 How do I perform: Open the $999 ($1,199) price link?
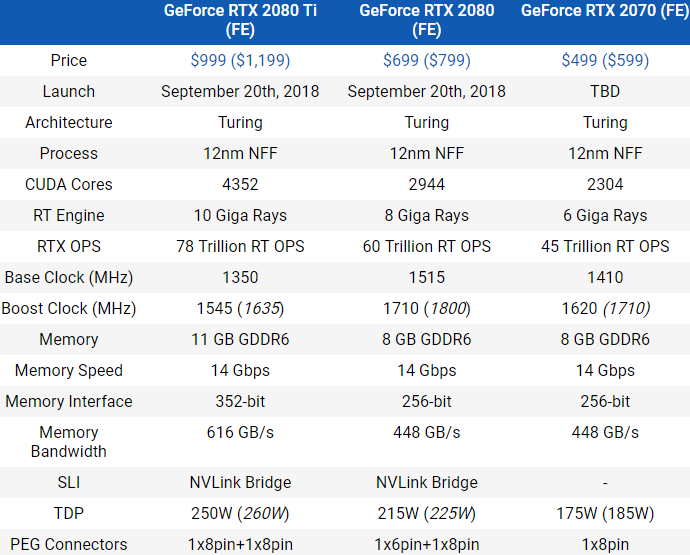tap(240, 60)
